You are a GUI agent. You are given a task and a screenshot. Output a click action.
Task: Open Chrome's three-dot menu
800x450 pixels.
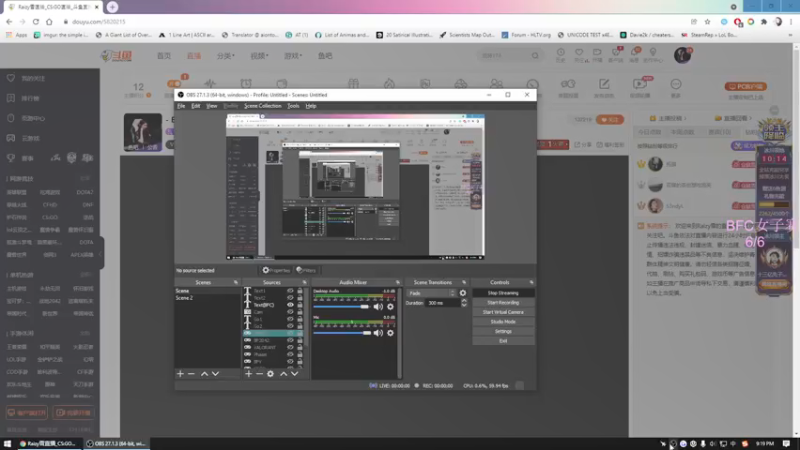click(791, 22)
